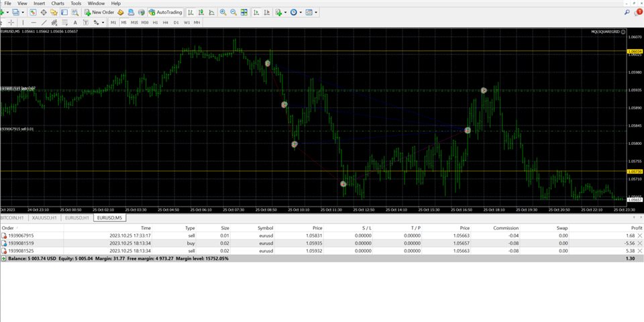The width and height of the screenshot is (644, 322).
Task: Tile chart windows icon
Action: point(244,12)
